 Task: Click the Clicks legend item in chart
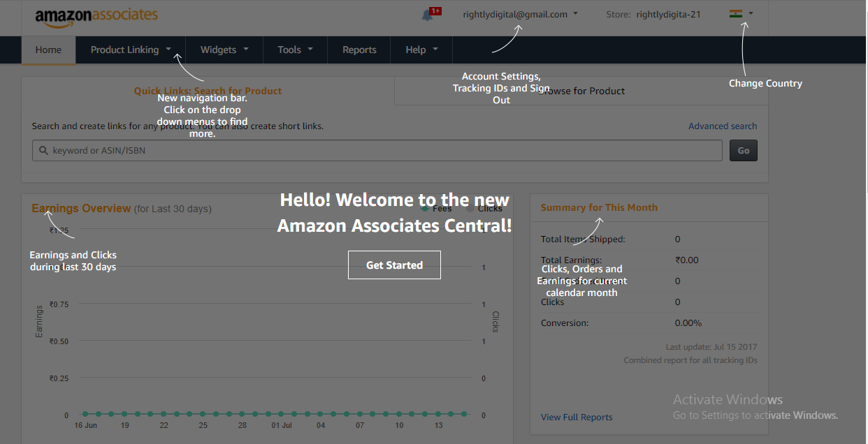[484, 208]
